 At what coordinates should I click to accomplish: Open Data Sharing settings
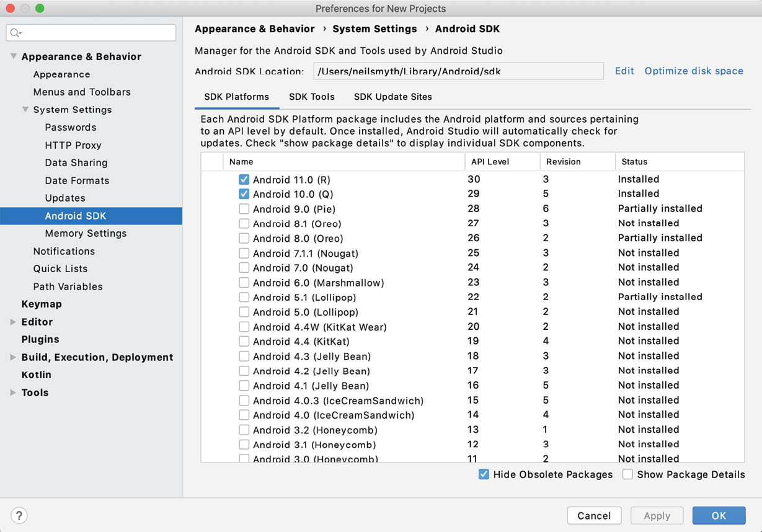(x=76, y=162)
